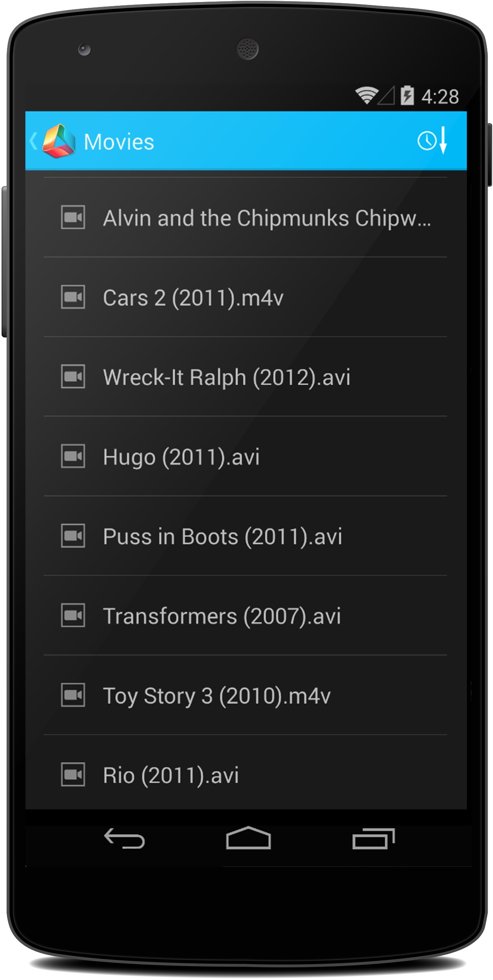Select Hugo (2011).avi file
This screenshot has height=980, width=493.
[x=181, y=457]
